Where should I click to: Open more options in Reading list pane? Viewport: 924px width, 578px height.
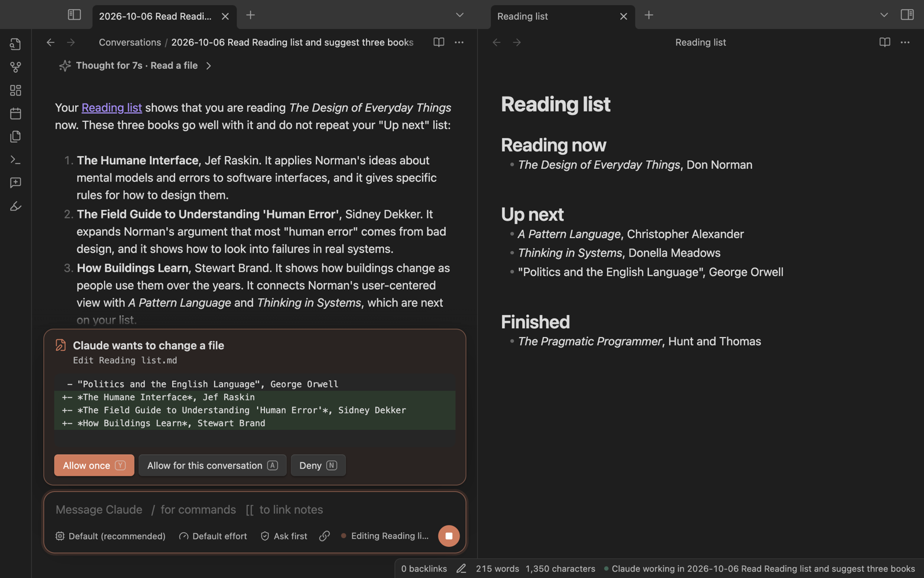click(x=905, y=42)
